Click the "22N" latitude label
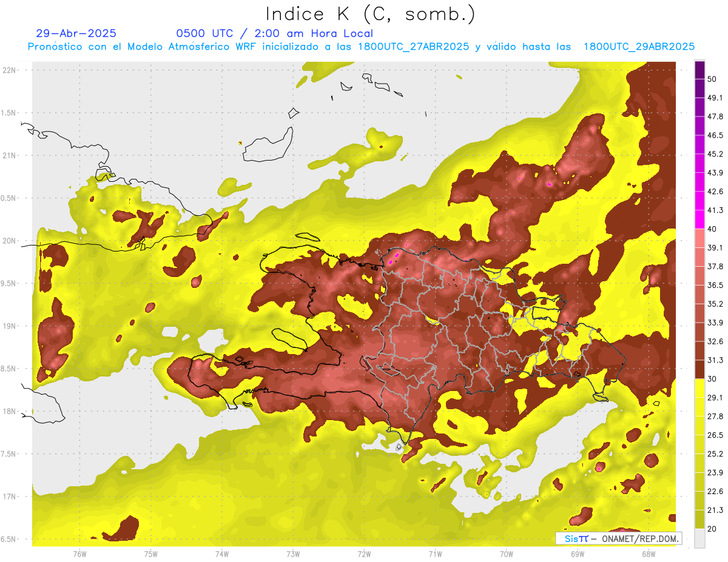Viewport: 728px width, 562px height. (10, 70)
